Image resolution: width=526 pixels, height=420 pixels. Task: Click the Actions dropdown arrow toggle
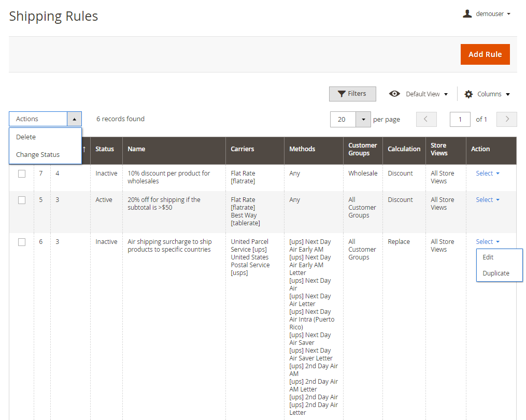[x=74, y=119]
